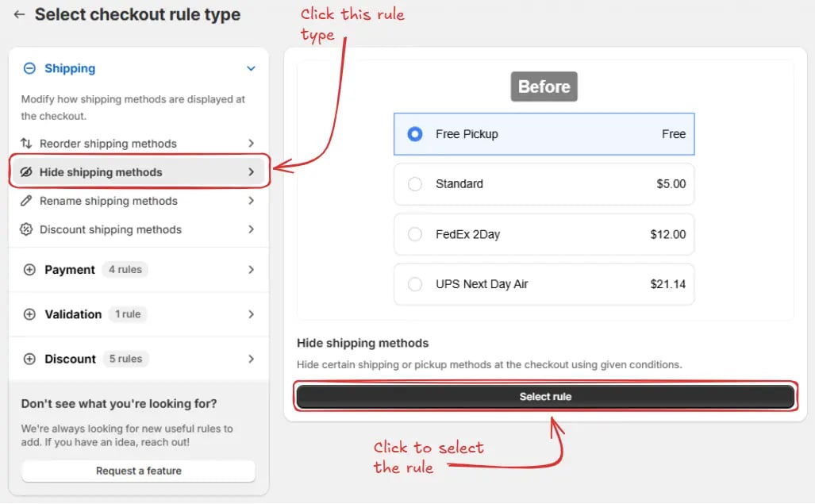Click the Rename shipping methods pencil icon
Screen dimensions: 815x504
[x=26, y=201]
